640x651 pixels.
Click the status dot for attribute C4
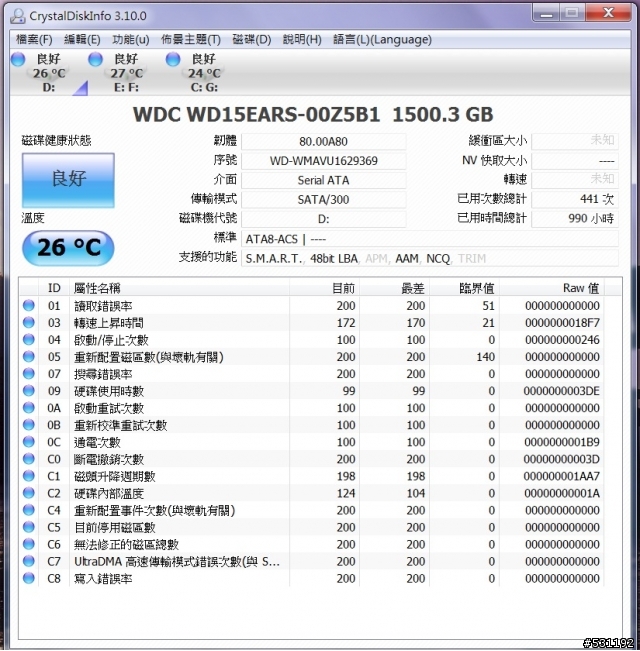pos(29,510)
